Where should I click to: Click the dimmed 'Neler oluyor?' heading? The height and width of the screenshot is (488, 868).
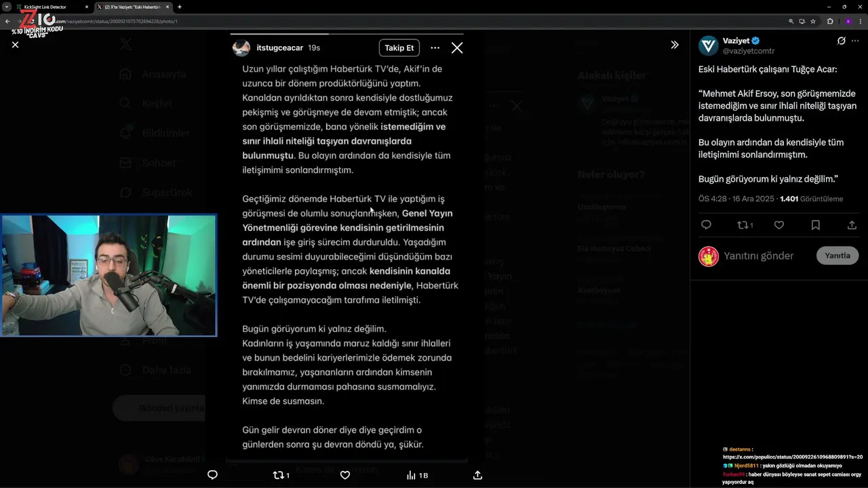point(611,174)
